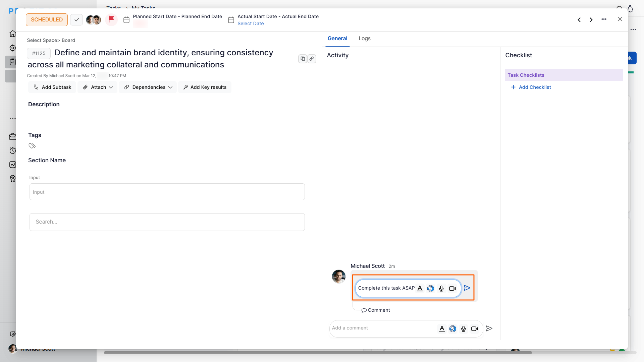The image size is (644, 362).
Task: Expand the Attach dropdown
Action: [98, 87]
